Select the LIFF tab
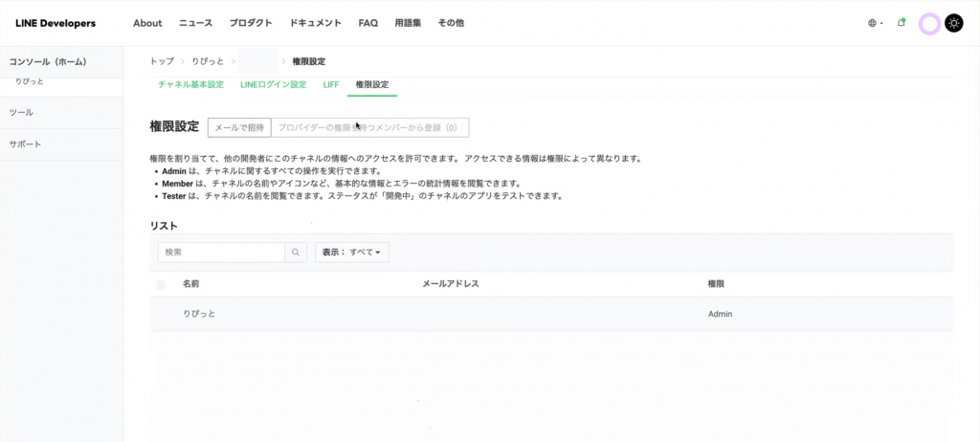 pyautogui.click(x=330, y=85)
